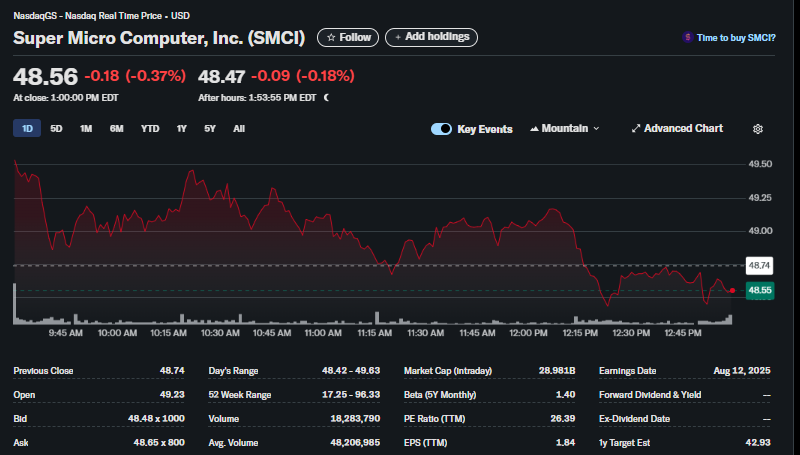Click the company name Super Micro Computer, Inc. (SMCI)
This screenshot has width=800, height=455.
point(159,38)
